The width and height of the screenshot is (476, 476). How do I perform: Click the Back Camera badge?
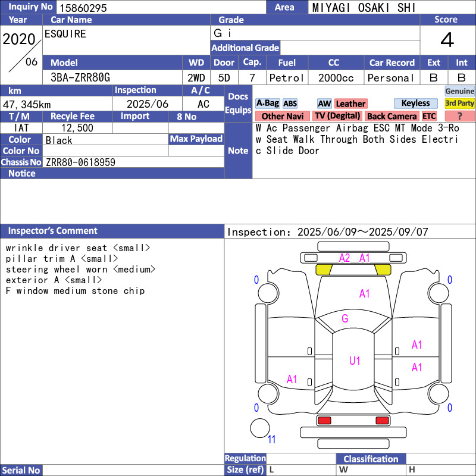click(392, 117)
